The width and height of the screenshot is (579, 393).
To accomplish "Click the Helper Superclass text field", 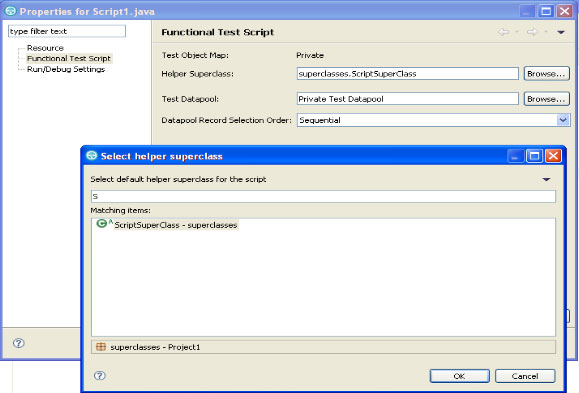I will click(x=408, y=74).
